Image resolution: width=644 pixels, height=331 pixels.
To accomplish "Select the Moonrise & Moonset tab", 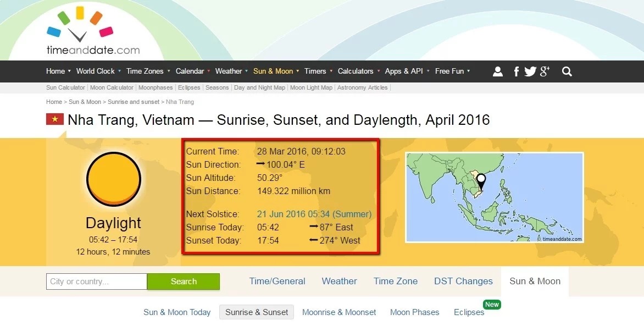I will 339,312.
